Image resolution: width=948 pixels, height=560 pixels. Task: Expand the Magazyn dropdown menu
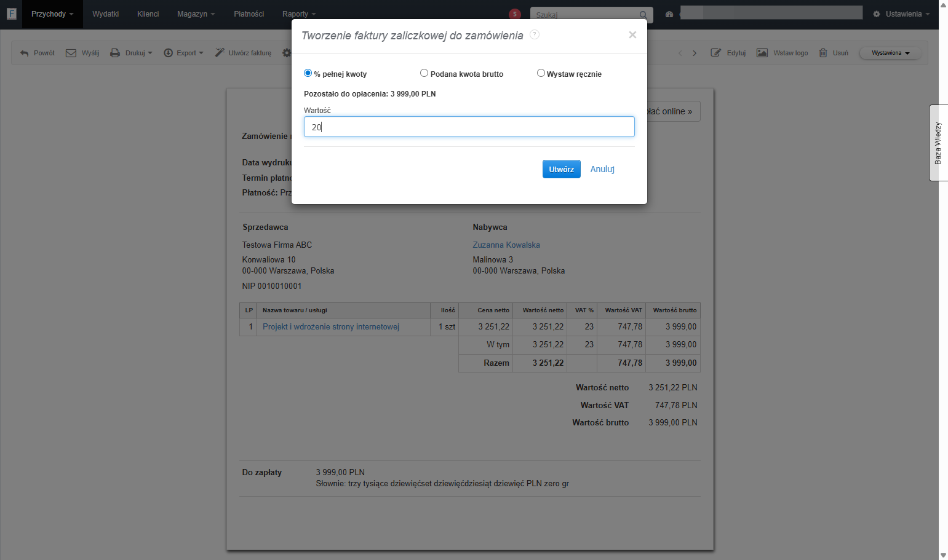(x=196, y=14)
